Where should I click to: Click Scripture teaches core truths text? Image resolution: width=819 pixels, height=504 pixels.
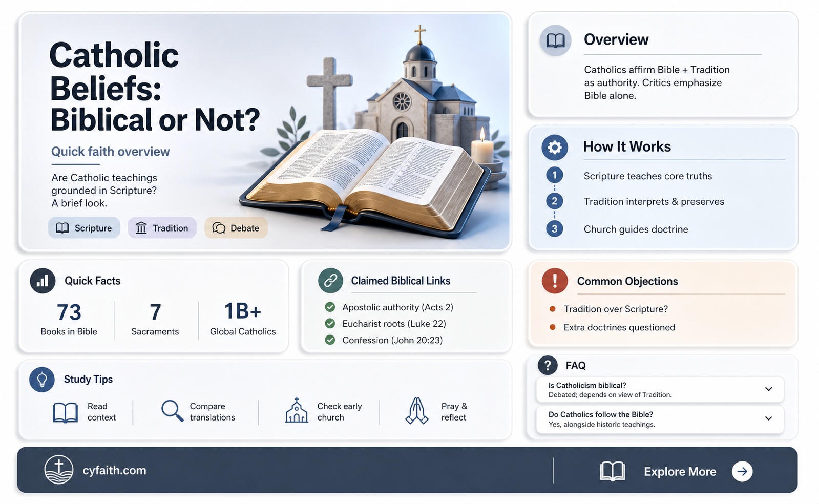pos(648,176)
